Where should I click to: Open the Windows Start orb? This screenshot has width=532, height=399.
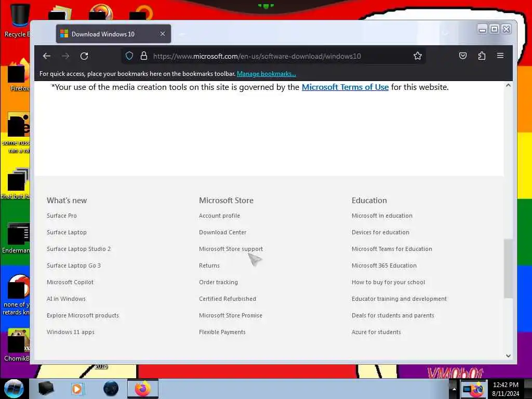pyautogui.click(x=14, y=389)
